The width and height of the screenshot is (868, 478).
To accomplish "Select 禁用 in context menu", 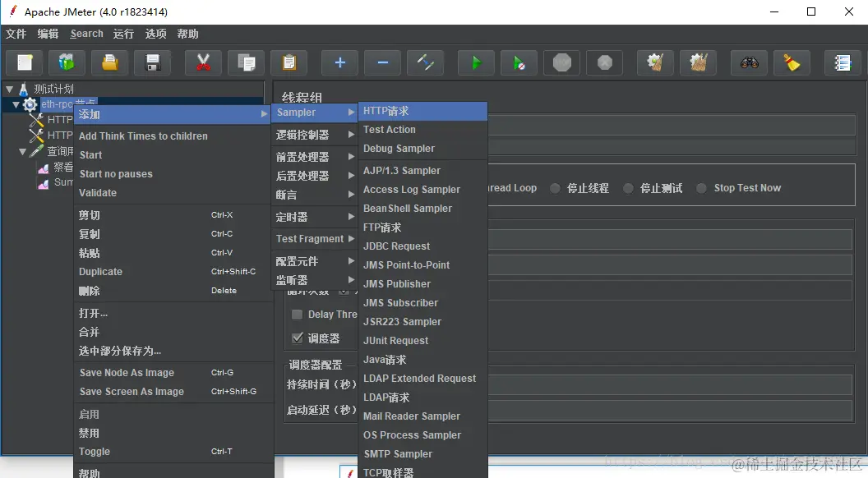I will click(x=172, y=433).
